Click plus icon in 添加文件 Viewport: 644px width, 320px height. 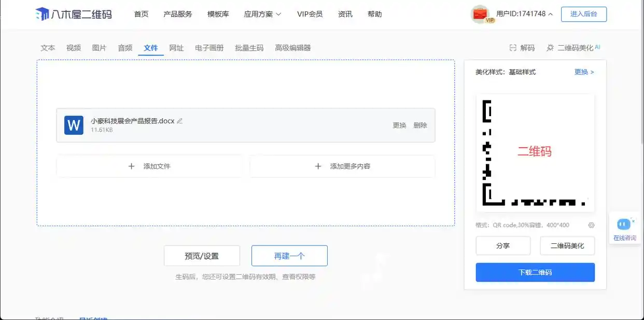[131, 166]
